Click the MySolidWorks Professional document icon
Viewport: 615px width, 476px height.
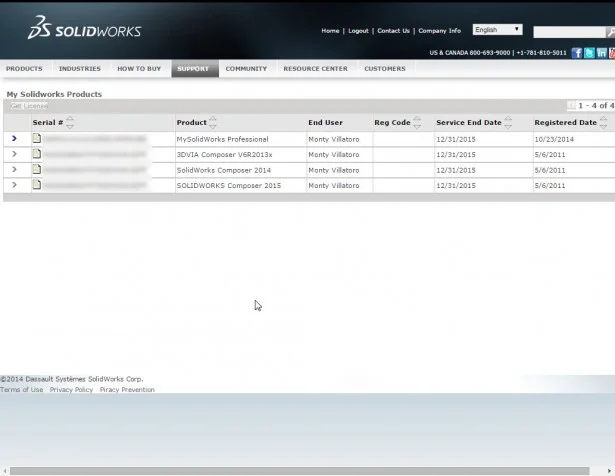coord(37,139)
